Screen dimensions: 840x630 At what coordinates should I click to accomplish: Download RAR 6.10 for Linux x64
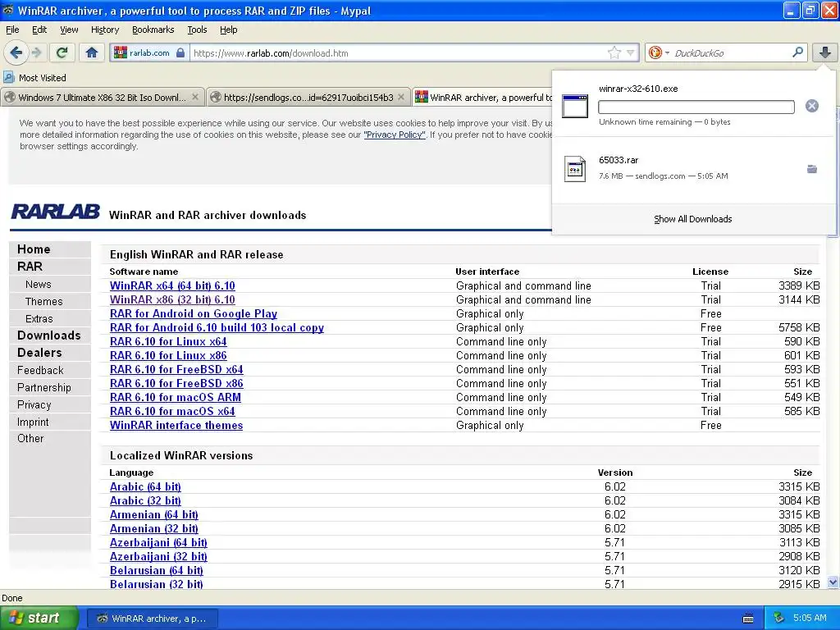click(x=168, y=341)
